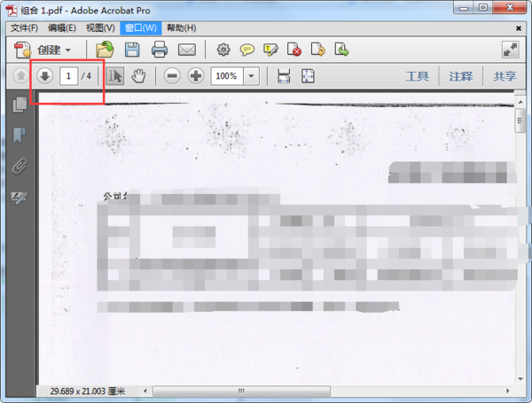Screen dimensions: 532x403
Task: Show the attachments paperclip panel
Action: click(x=20, y=167)
